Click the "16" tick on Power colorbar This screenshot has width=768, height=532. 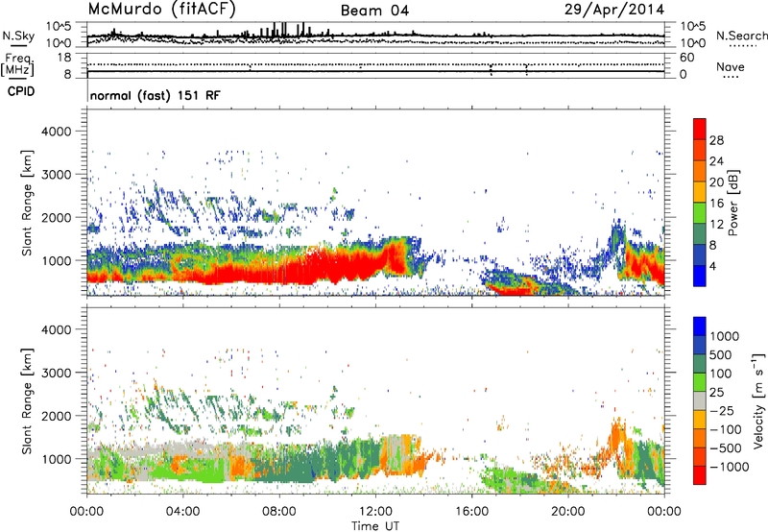(x=716, y=204)
